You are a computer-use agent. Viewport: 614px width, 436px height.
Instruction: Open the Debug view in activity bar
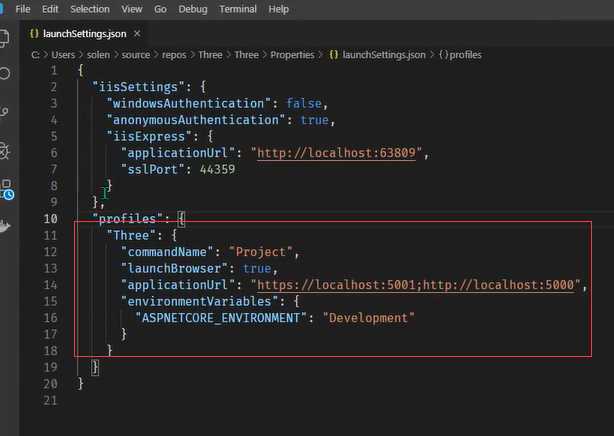[5, 151]
